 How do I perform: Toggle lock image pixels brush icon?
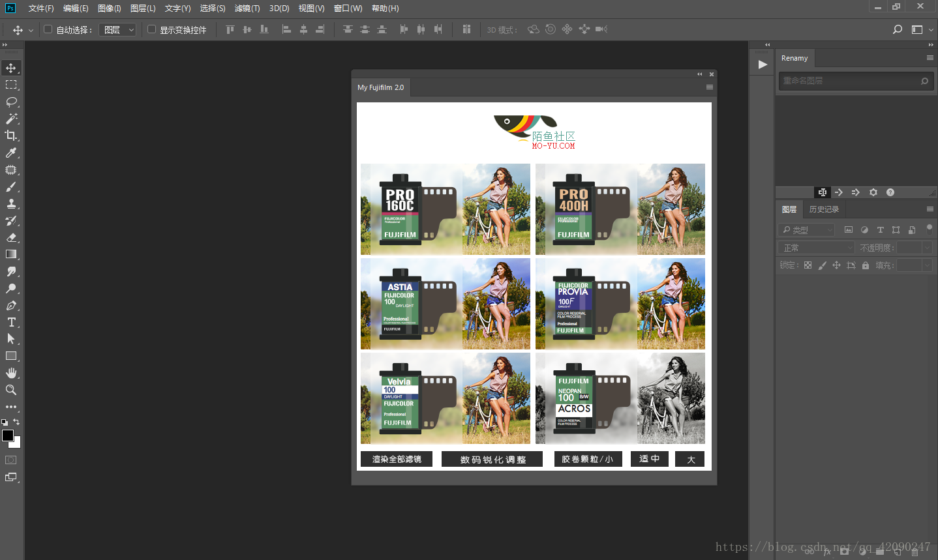pos(822,265)
